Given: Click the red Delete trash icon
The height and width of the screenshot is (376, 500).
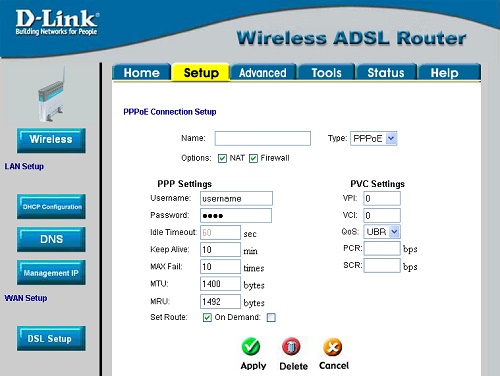Looking at the screenshot, I should pyautogui.click(x=291, y=347).
